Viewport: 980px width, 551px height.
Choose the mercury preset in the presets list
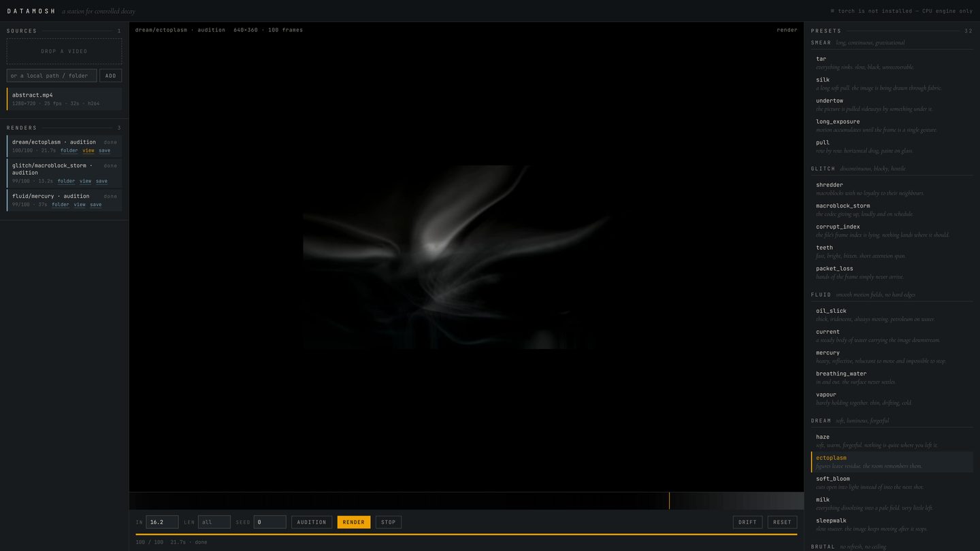coord(892,356)
